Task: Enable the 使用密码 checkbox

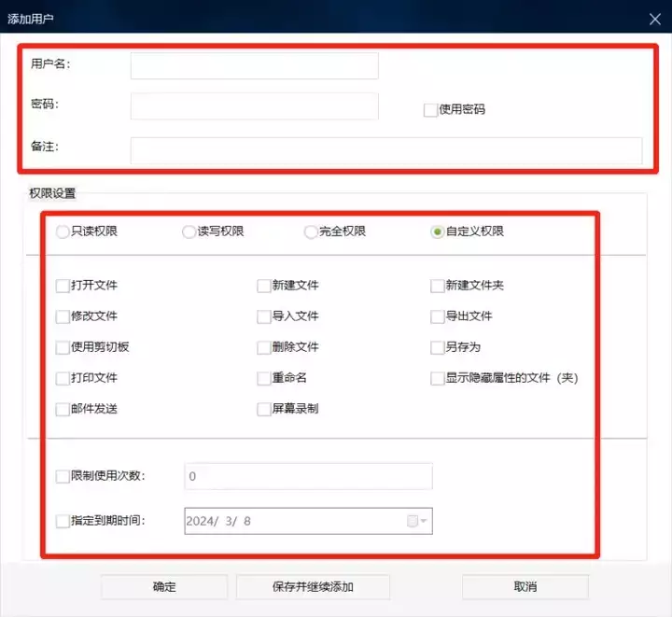Action: point(430,110)
